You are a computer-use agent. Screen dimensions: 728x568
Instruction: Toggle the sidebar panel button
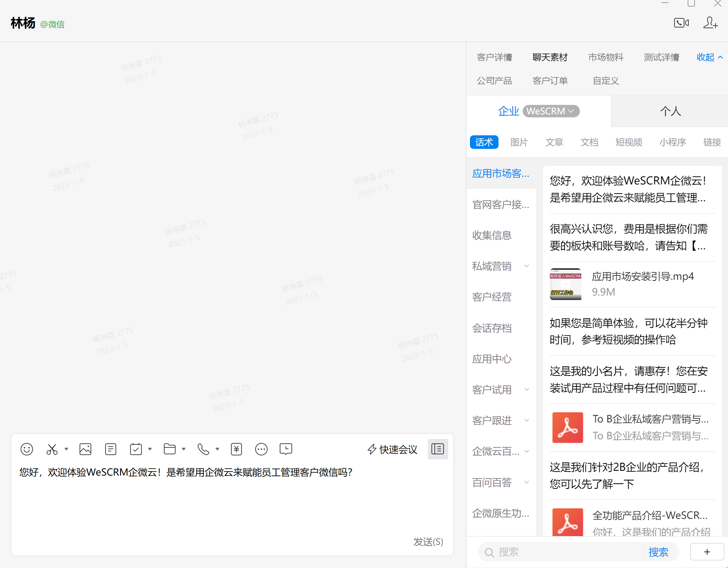[438, 449]
